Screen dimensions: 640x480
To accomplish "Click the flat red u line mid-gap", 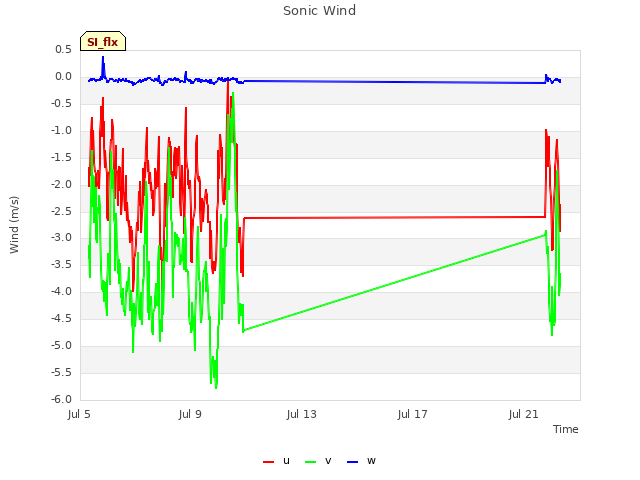I will [x=394, y=218].
